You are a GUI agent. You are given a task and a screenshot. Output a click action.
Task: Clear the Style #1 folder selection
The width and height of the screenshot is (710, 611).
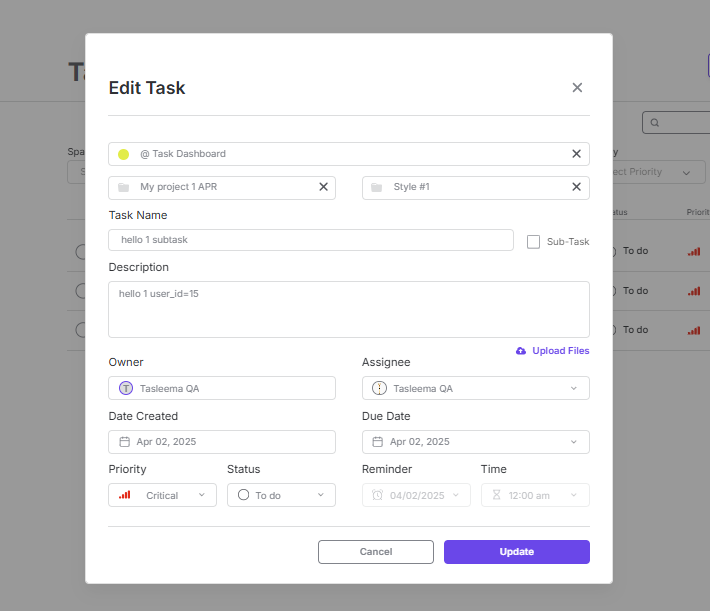(576, 187)
